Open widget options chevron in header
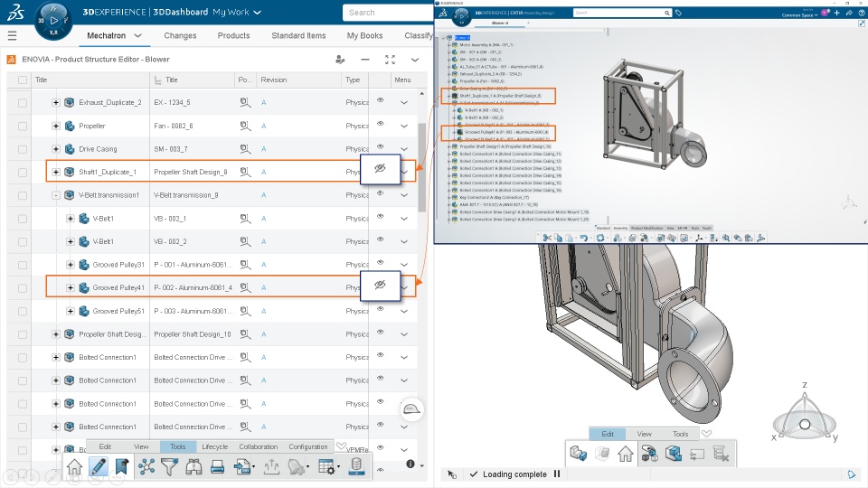Screen dimensions: 868x488 tap(415, 60)
